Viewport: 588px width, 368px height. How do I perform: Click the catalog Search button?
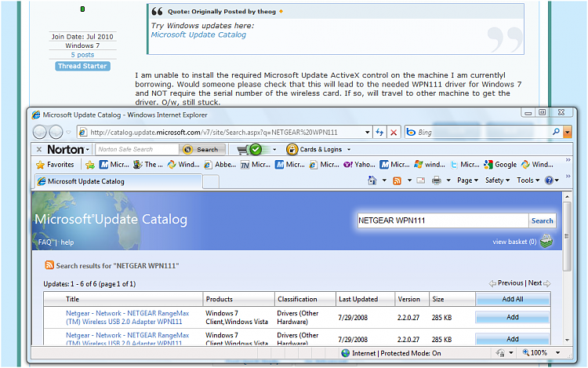(542, 220)
